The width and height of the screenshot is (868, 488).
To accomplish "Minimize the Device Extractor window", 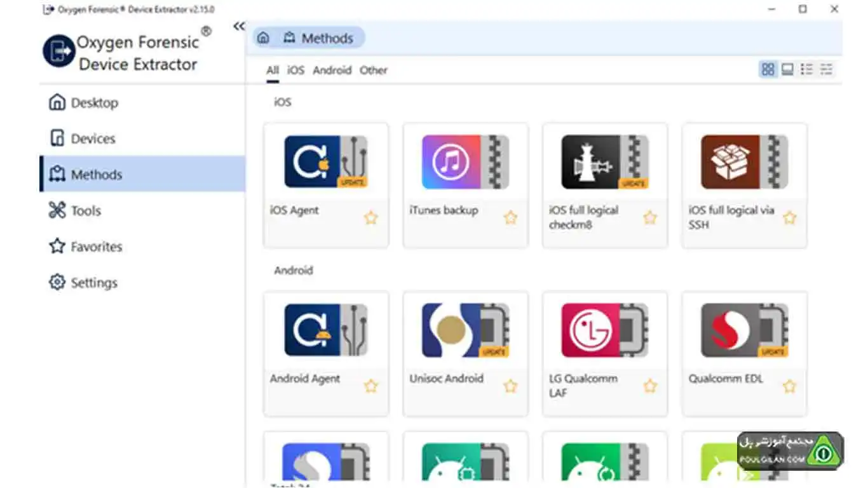I will (x=772, y=9).
